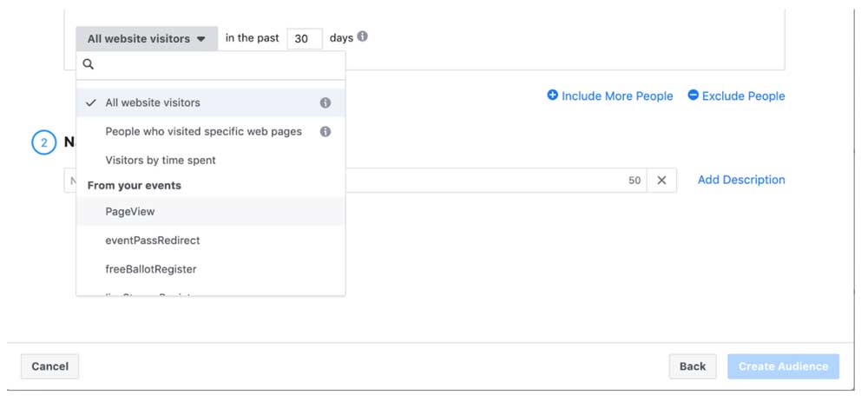This screenshot has height=402, width=868.
Task: Click the minus icon for Exclude People
Action: 693,96
